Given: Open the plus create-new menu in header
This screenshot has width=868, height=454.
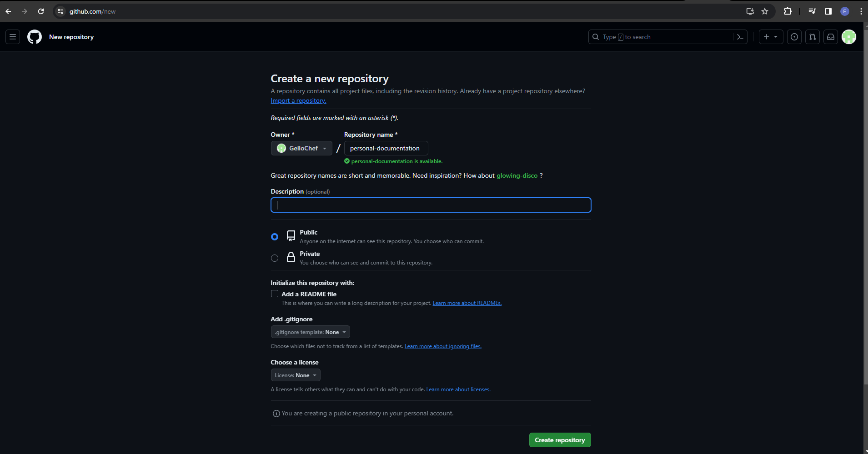Looking at the screenshot, I should 770,37.
